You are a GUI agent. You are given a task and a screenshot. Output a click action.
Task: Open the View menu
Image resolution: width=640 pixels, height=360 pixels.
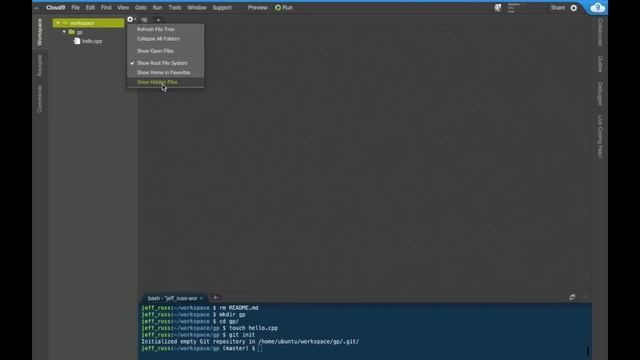(123, 8)
